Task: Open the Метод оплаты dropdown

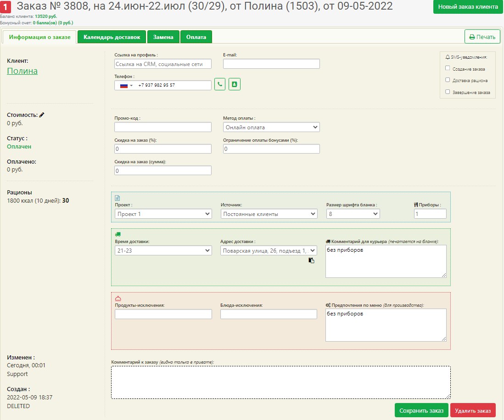Action: coord(271,127)
